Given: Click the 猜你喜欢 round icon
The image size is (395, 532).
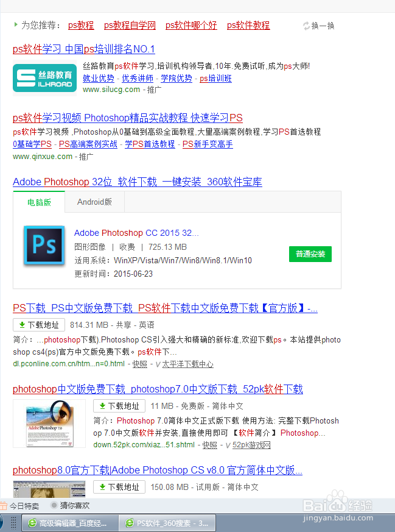Looking at the screenshot, I should [x=54, y=505].
